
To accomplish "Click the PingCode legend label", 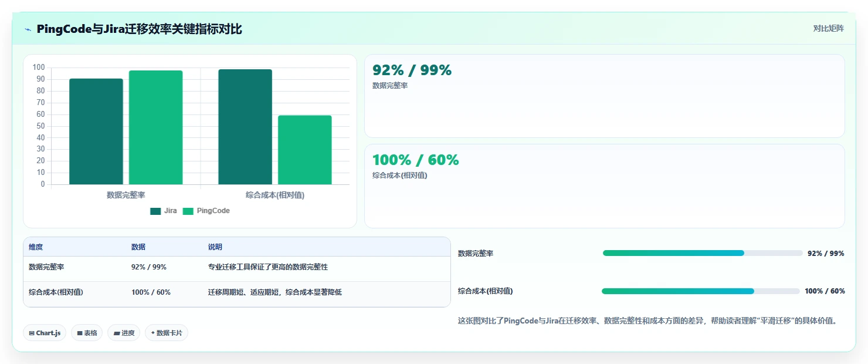I will pos(213,211).
